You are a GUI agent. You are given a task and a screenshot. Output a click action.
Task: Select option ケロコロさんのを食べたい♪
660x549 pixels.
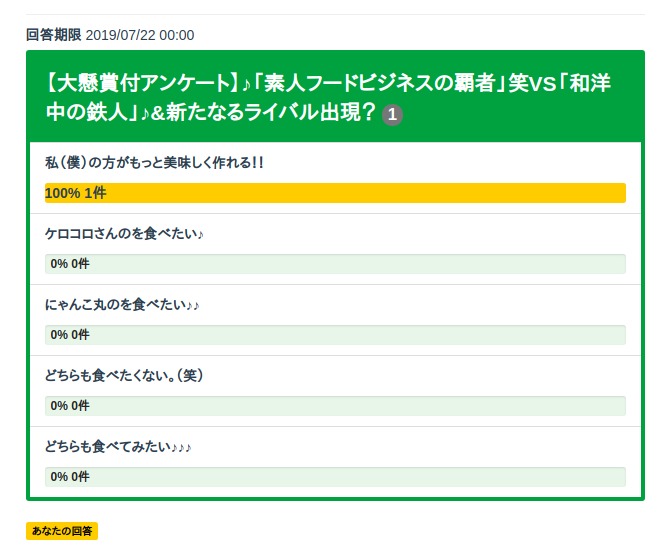pos(124,234)
